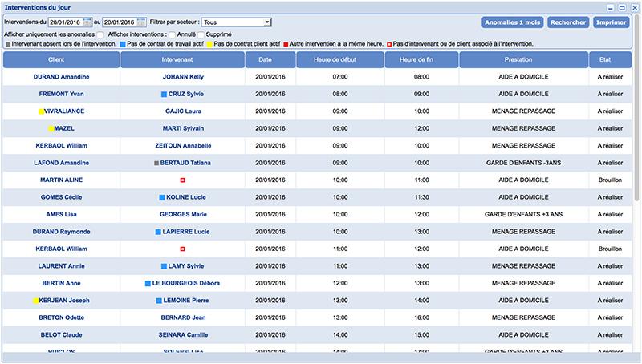
Task: Open client BERTIN Anne
Action: 62,283
